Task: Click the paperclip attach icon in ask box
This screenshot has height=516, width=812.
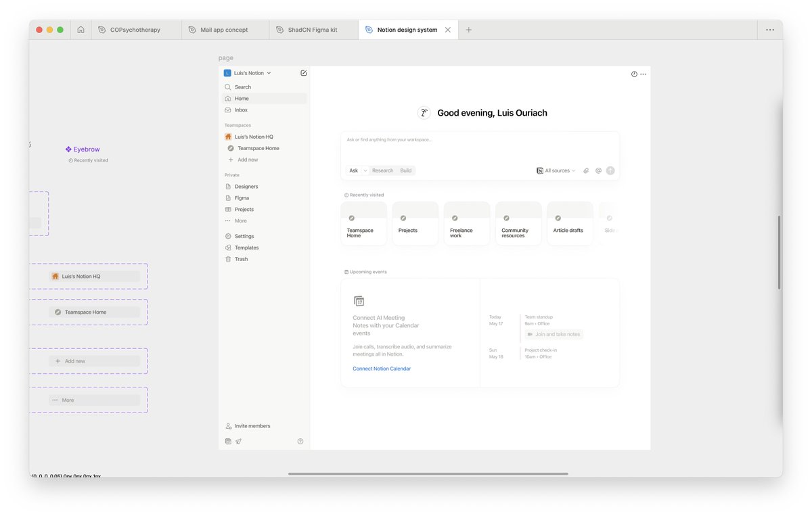Action: 586,171
